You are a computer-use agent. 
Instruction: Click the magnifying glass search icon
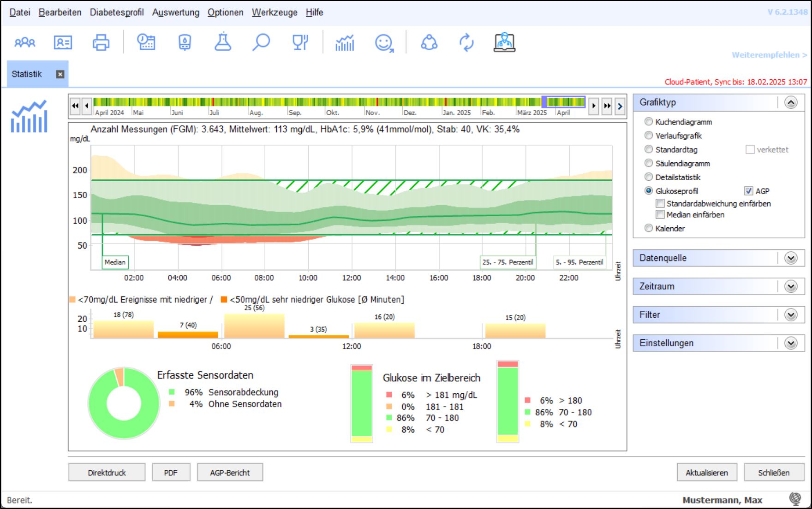[261, 43]
